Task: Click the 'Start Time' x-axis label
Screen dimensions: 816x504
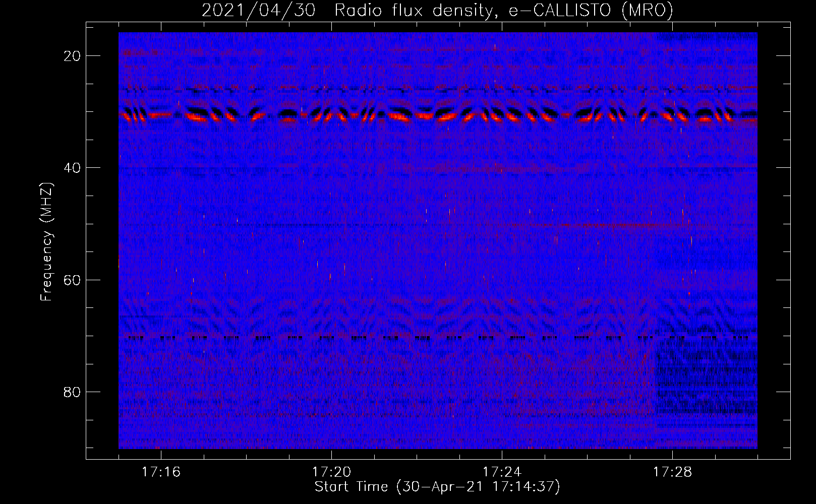Action: pyautogui.click(x=437, y=487)
